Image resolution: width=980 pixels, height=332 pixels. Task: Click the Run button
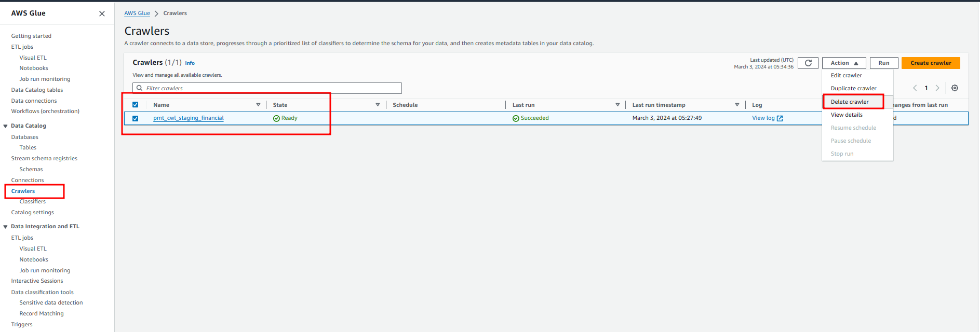884,63
